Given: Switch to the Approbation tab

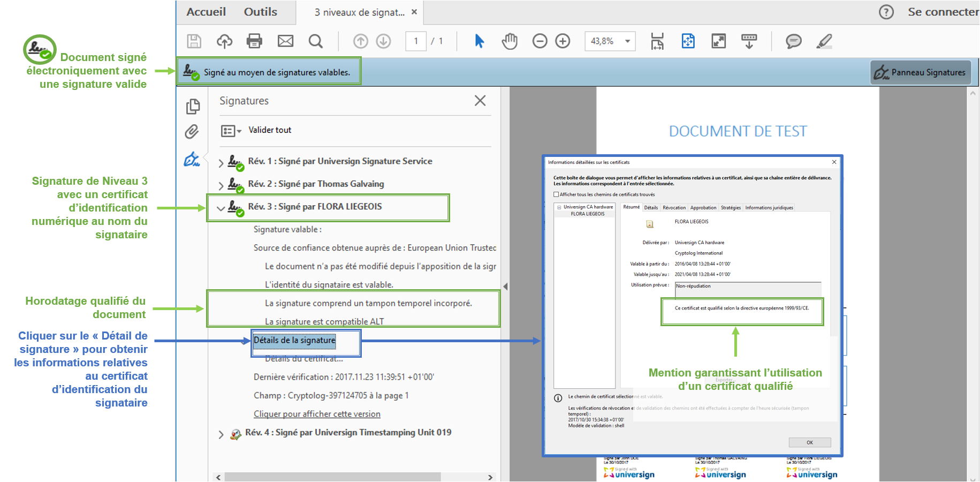Looking at the screenshot, I should click(x=703, y=208).
